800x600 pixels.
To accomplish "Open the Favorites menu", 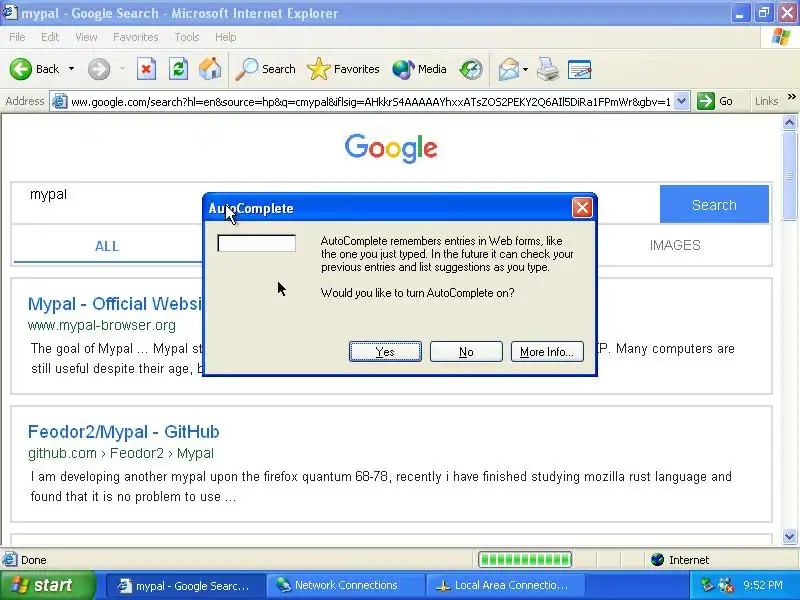I will coord(135,37).
